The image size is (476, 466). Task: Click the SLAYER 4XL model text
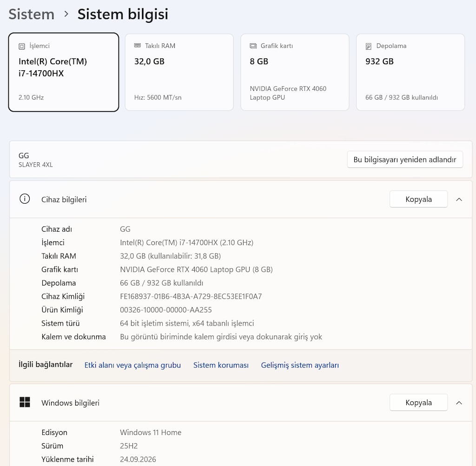[x=35, y=165]
